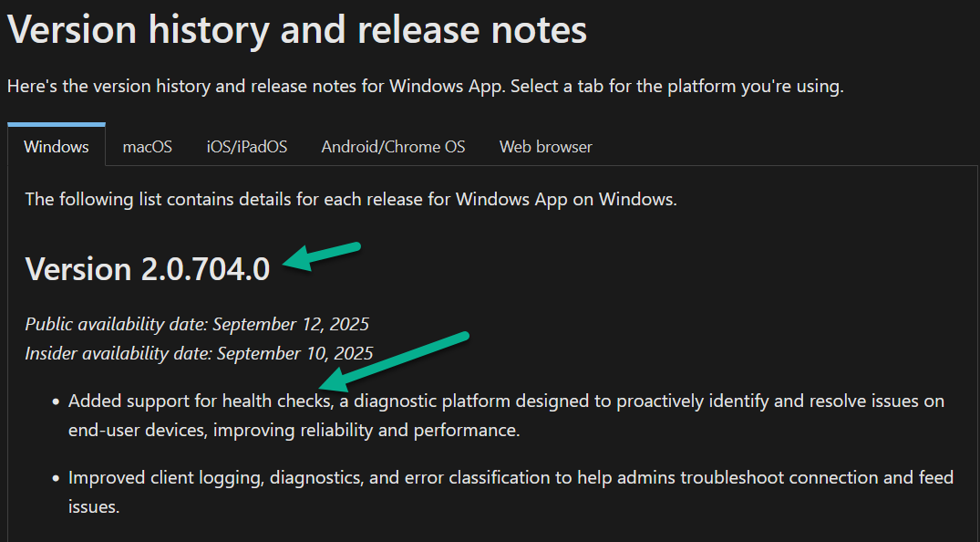Click the Insider availability date line
The image size is (980, 542).
pyautogui.click(x=199, y=353)
